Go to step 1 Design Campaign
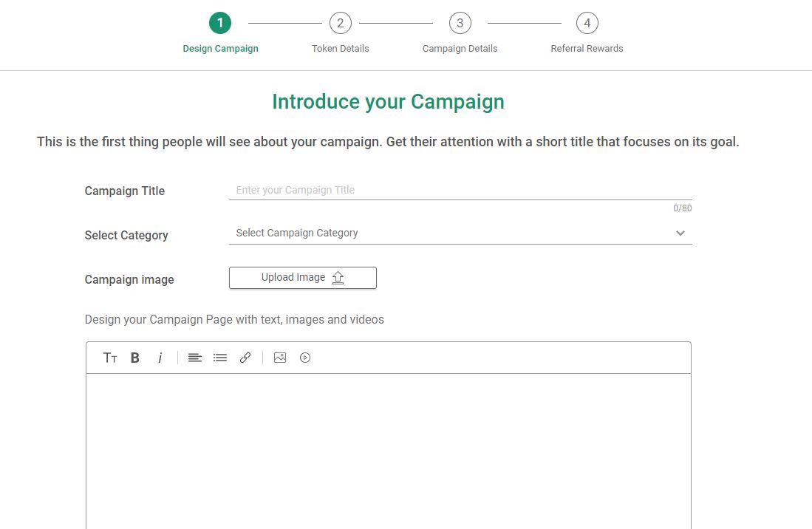The image size is (812, 529). coord(220,23)
